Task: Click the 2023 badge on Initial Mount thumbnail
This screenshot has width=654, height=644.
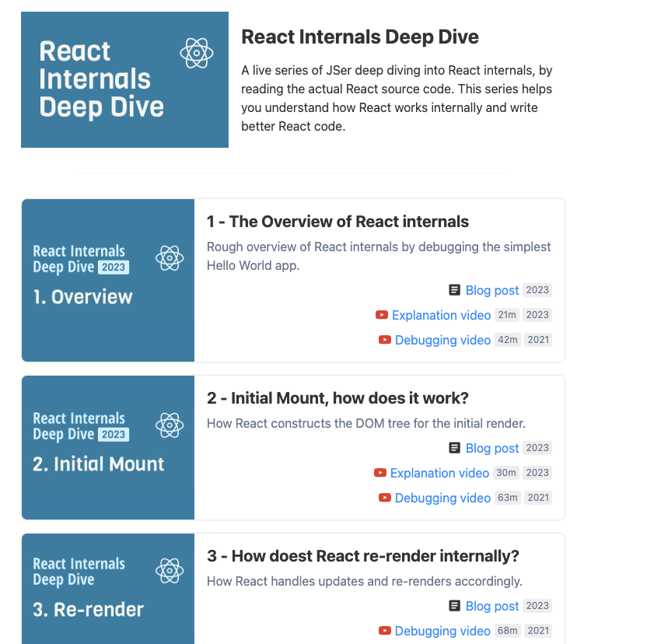Action: (114, 435)
